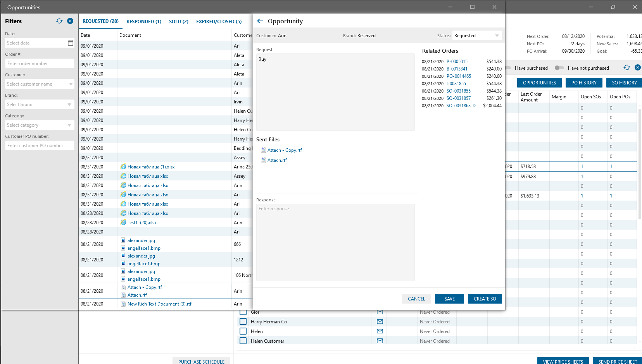Screen dimensions: 642x364
Task: Go back using the Opportunity arrow
Action: click(x=260, y=21)
